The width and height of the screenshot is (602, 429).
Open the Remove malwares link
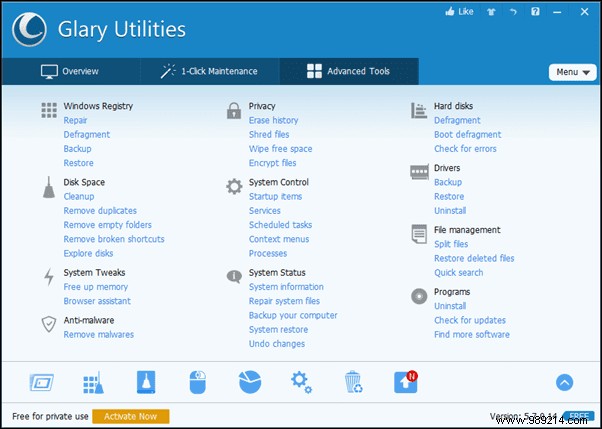click(99, 334)
